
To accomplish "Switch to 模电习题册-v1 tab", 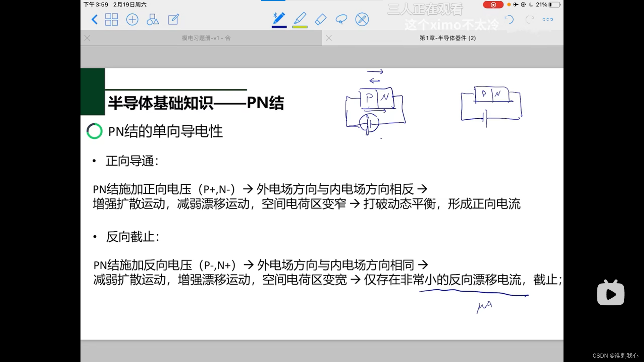I will coord(206,38).
